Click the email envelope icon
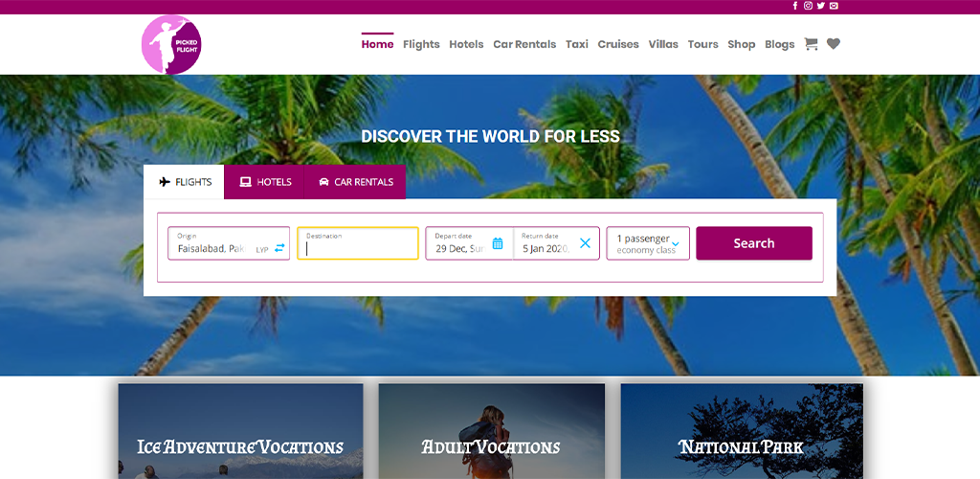Screen dimensions: 980x479 pyautogui.click(x=834, y=6)
